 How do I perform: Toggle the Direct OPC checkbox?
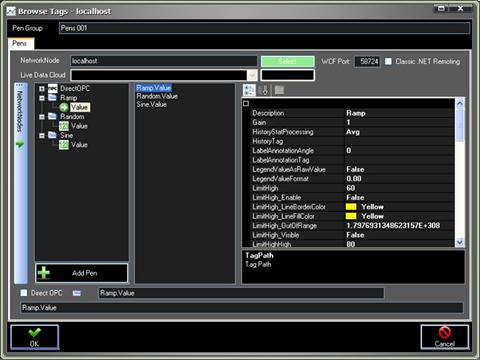point(24,293)
